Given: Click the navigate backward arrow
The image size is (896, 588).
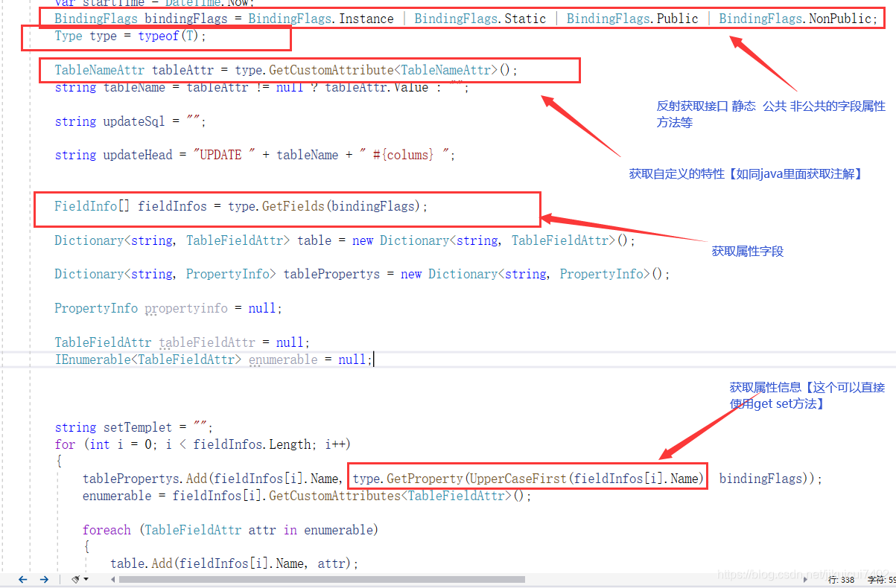Looking at the screenshot, I should click(x=22, y=579).
